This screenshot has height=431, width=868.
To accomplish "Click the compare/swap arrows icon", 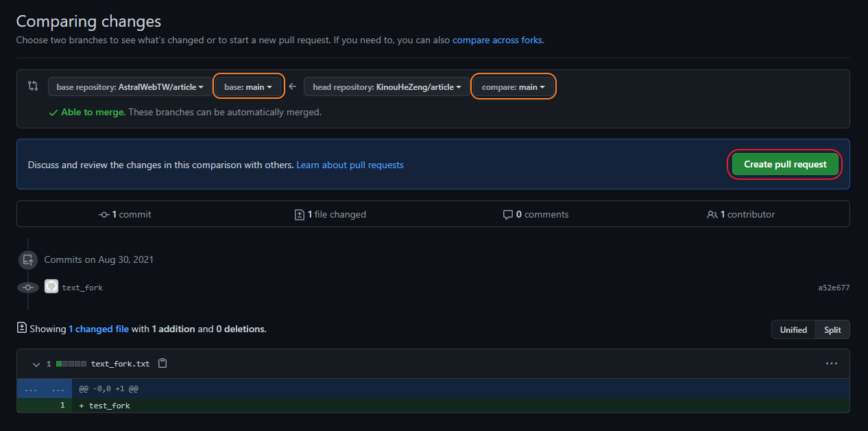I will point(32,86).
